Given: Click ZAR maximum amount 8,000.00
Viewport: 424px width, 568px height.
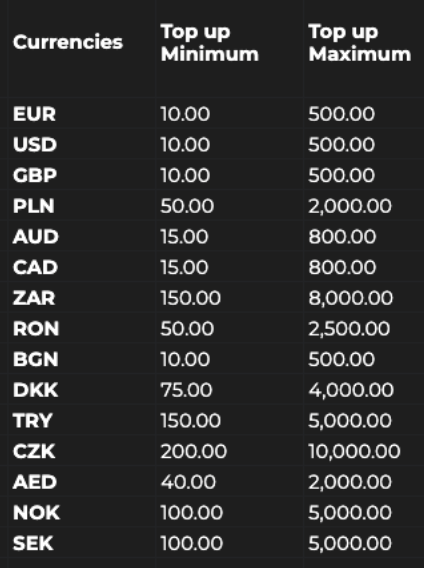Looking at the screenshot, I should click(x=350, y=298).
